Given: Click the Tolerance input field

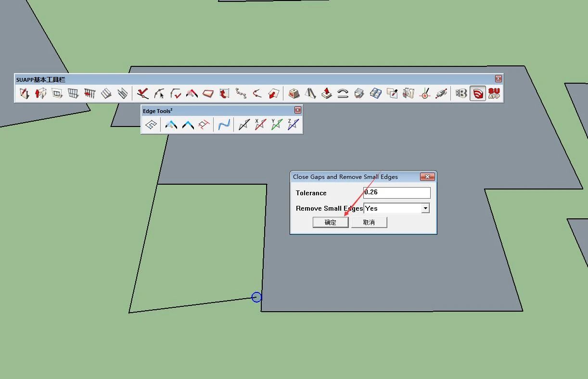Looking at the screenshot, I should (397, 192).
